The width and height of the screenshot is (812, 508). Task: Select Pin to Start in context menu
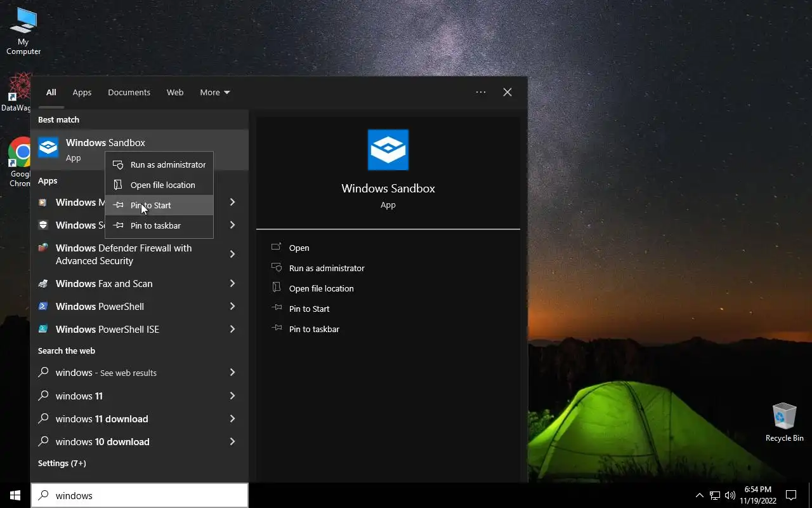click(159, 205)
